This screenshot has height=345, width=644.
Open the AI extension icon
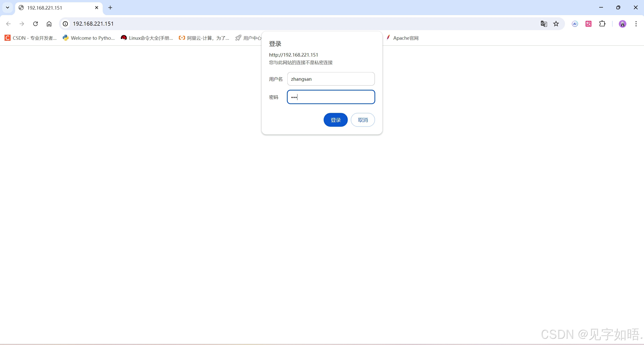pyautogui.click(x=575, y=24)
